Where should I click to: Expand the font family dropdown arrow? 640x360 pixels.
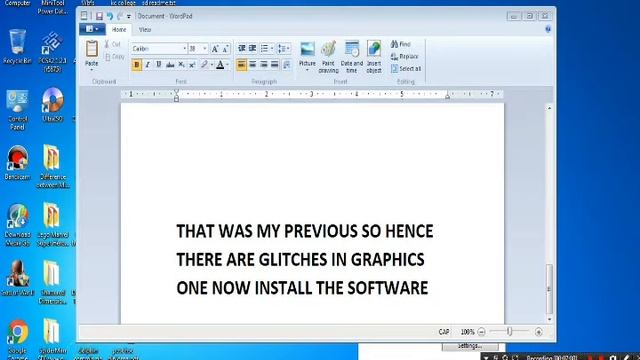pyautogui.click(x=184, y=49)
